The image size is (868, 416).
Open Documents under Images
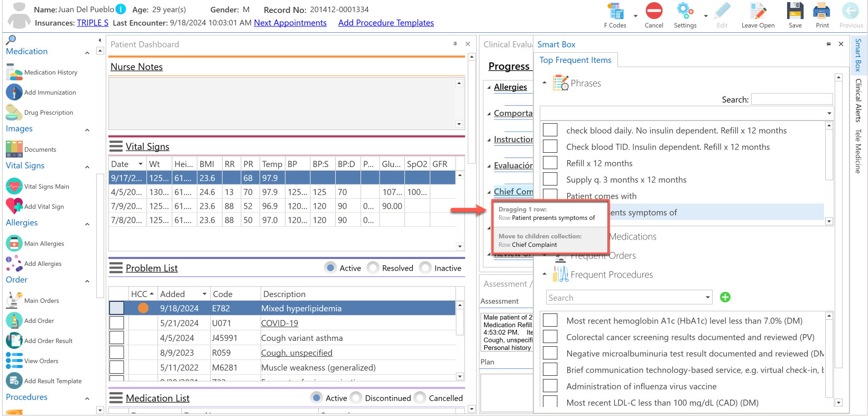(x=31, y=150)
